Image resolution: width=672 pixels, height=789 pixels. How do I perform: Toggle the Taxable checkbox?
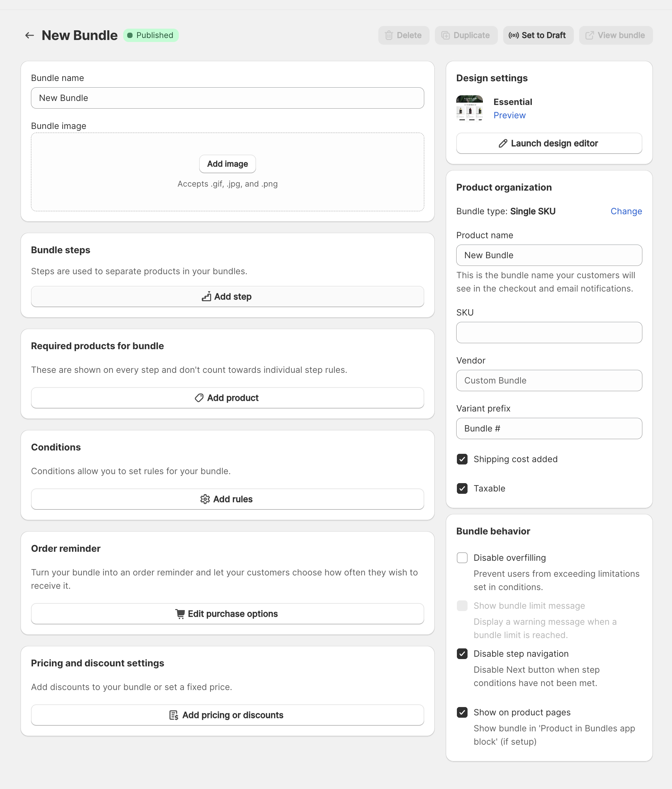coord(462,488)
